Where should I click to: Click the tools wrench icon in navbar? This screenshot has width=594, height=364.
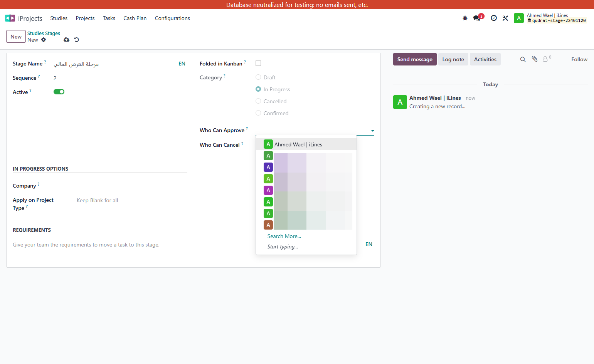point(505,18)
